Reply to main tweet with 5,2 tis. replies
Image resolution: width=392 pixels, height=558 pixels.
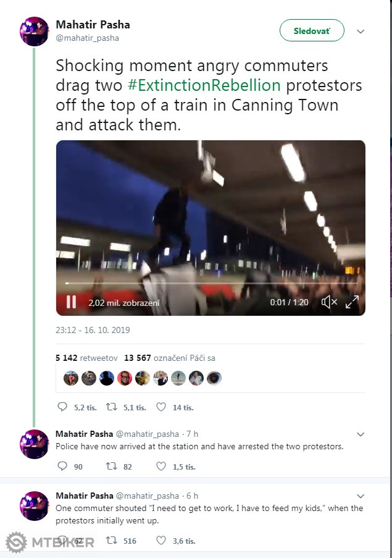(62, 407)
